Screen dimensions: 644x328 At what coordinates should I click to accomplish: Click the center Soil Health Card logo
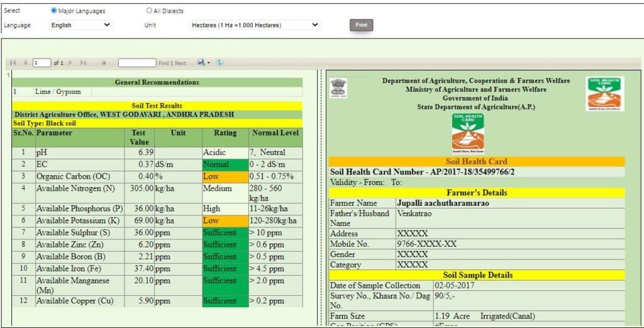pyautogui.click(x=468, y=134)
